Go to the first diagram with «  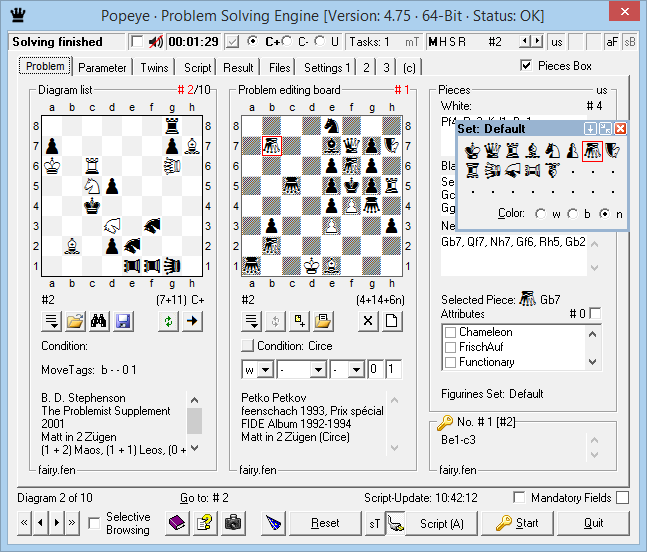(x=24, y=523)
